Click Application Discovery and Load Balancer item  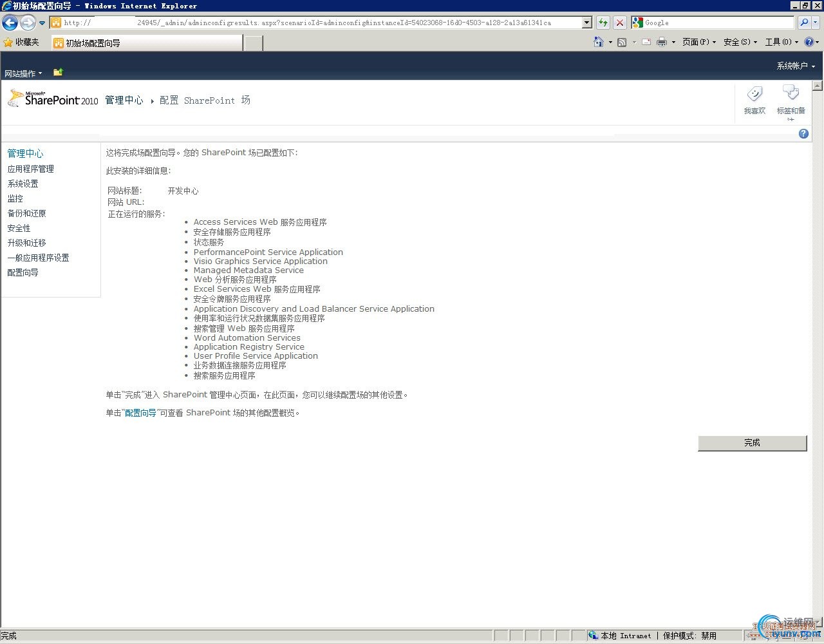[314, 308]
